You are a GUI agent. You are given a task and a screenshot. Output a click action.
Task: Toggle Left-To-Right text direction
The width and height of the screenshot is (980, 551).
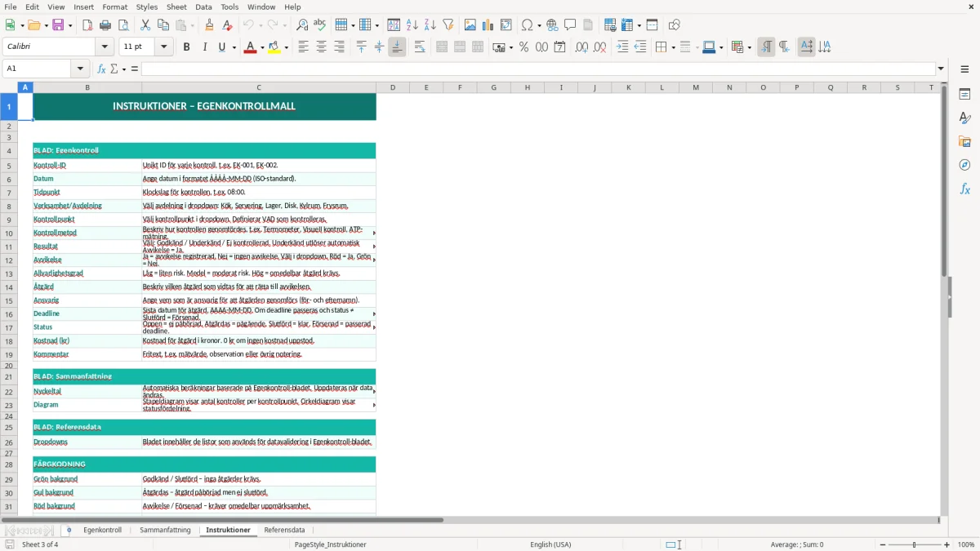(x=766, y=47)
